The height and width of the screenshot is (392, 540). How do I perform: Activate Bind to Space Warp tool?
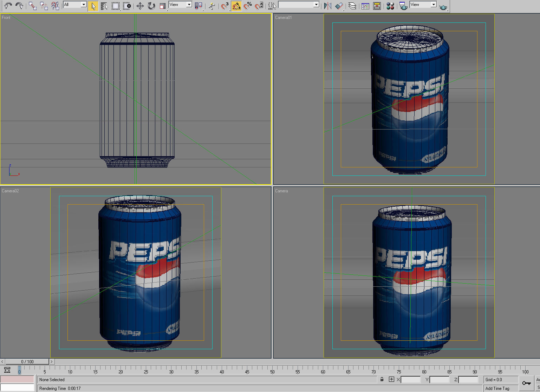55,6
